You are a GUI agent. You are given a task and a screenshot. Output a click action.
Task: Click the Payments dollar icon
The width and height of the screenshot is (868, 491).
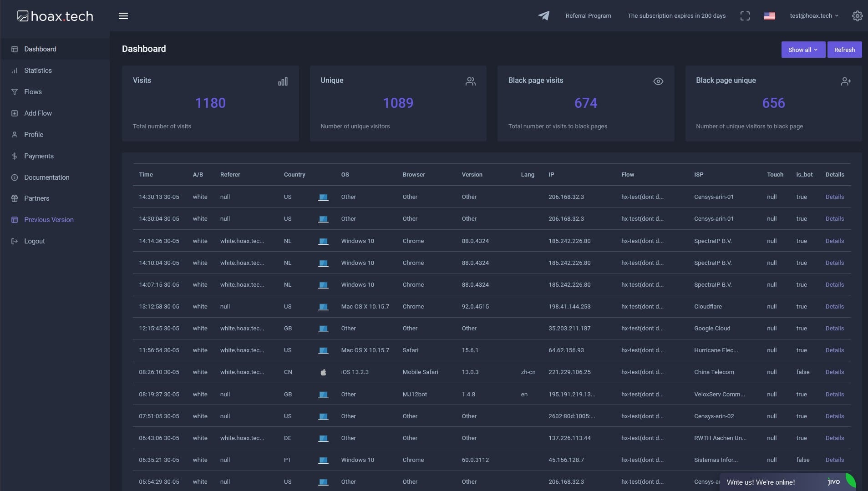click(15, 156)
